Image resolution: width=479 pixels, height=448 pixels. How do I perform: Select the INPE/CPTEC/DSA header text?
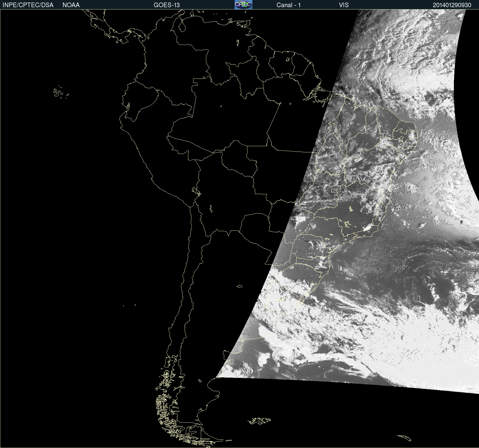click(28, 5)
